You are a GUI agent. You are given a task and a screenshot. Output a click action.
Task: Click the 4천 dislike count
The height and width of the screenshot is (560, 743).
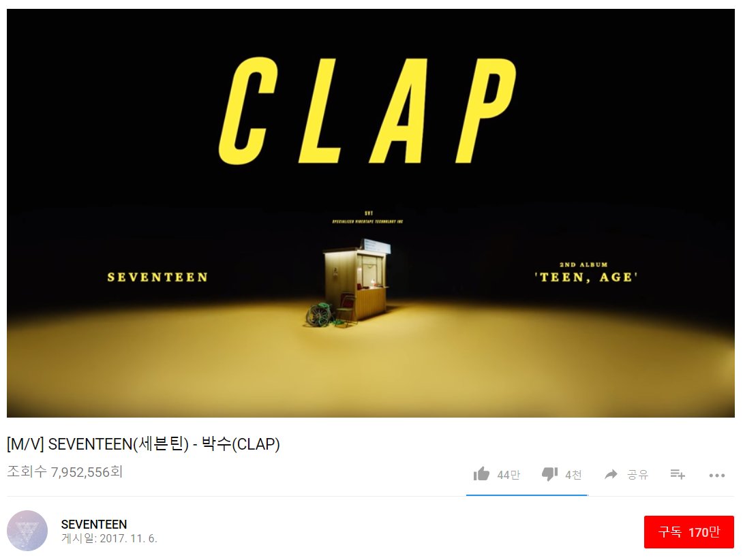point(573,475)
